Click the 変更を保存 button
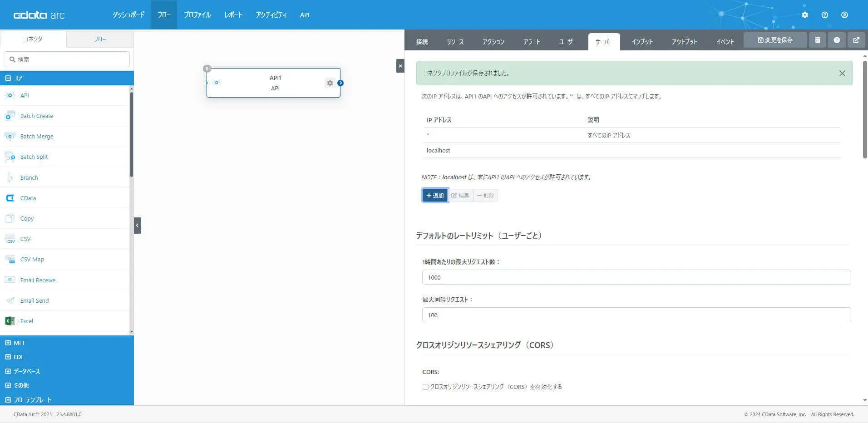Viewport: 868px width, 423px height. pyautogui.click(x=775, y=40)
